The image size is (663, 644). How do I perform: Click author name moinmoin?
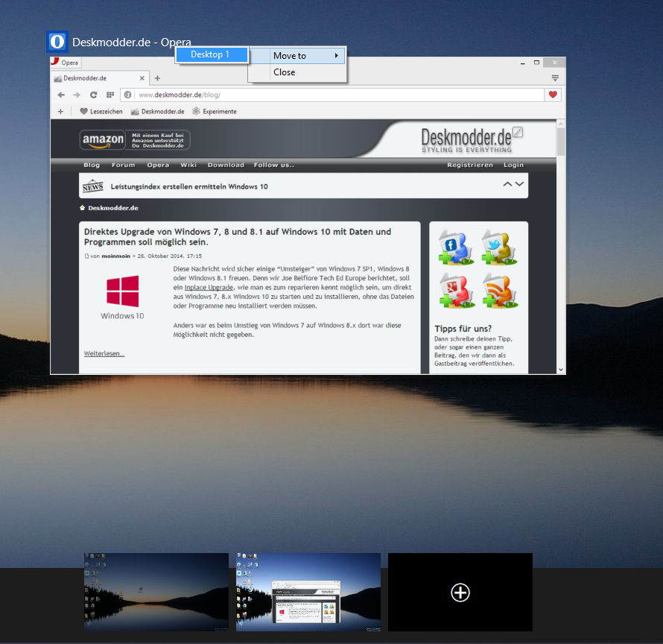pos(116,256)
